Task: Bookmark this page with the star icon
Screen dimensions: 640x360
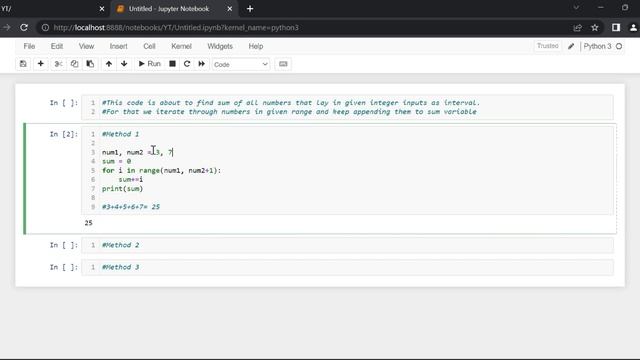Action: pyautogui.click(x=595, y=28)
